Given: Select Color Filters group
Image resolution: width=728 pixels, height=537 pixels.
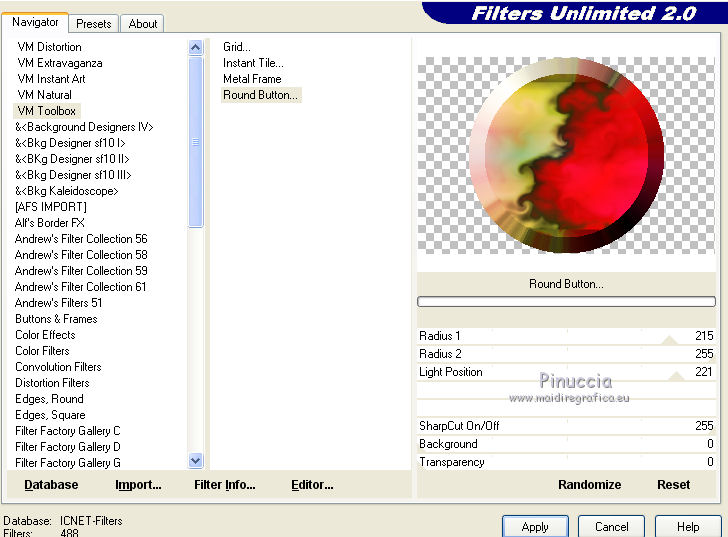Looking at the screenshot, I should tap(42, 351).
